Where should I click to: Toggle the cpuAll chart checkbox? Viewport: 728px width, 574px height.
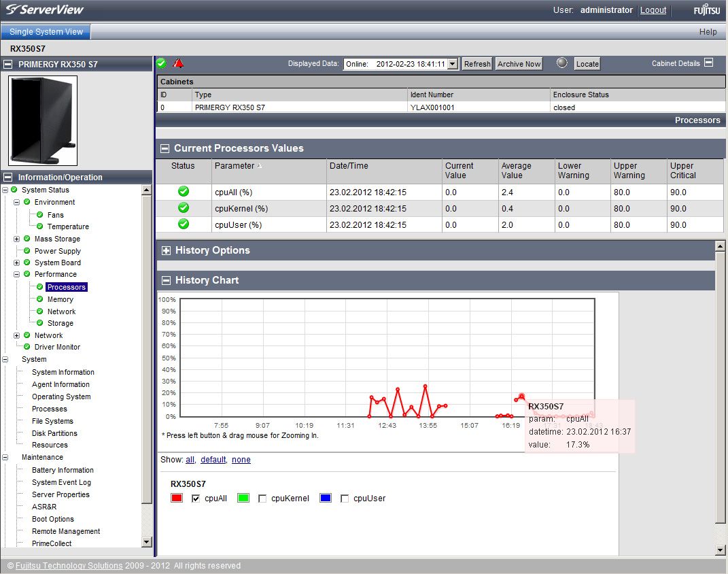[x=196, y=499]
